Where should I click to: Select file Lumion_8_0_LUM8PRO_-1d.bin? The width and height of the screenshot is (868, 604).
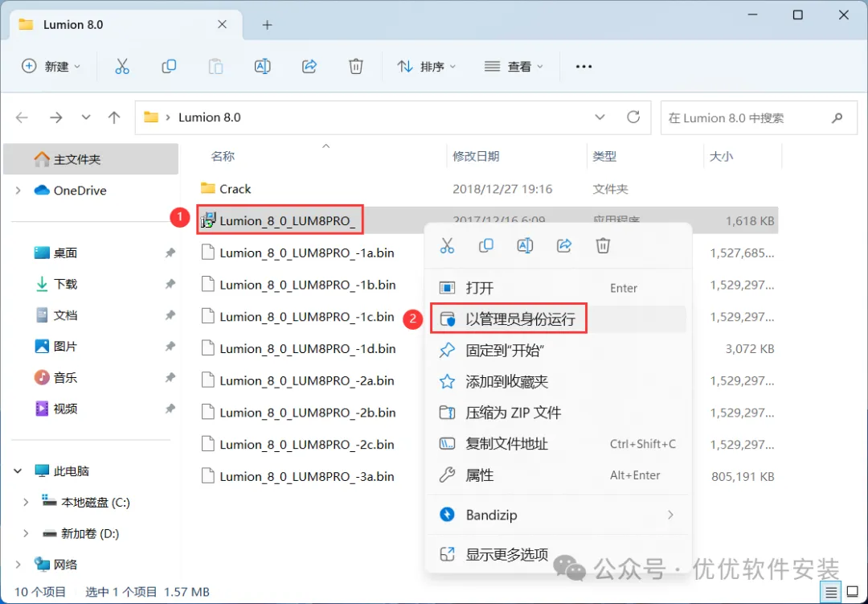(307, 349)
